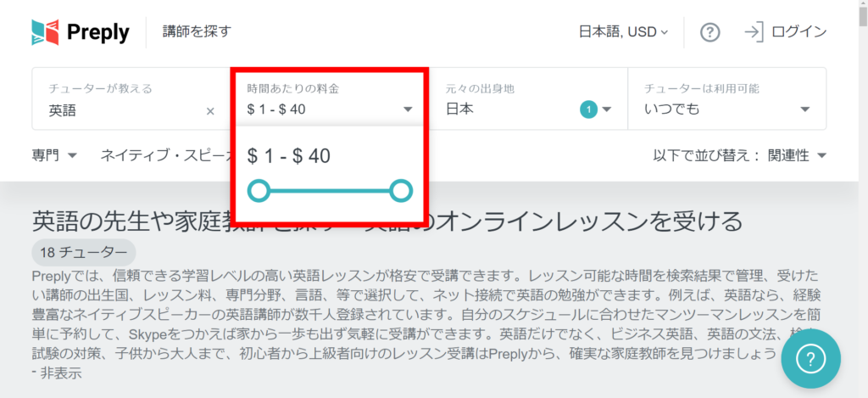Click the ネイティブ・スピーカー filter
Screen dimensions: 868x398
coord(165,155)
